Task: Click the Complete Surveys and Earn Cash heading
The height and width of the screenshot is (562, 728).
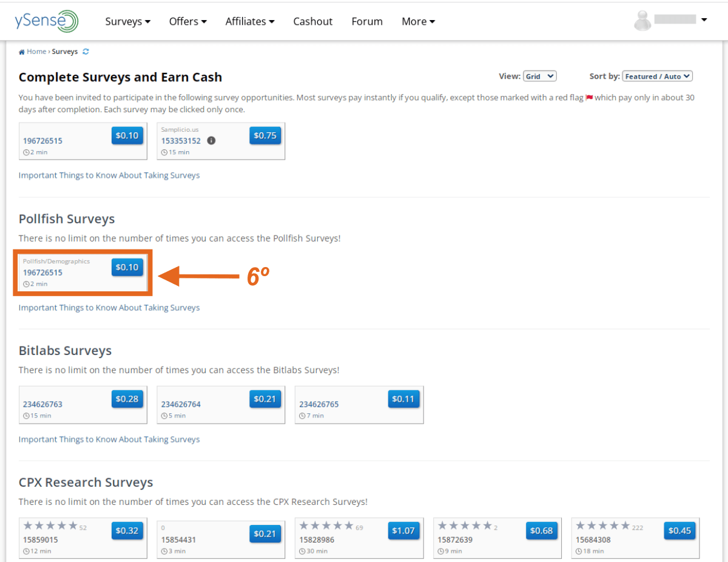Action: point(121,77)
